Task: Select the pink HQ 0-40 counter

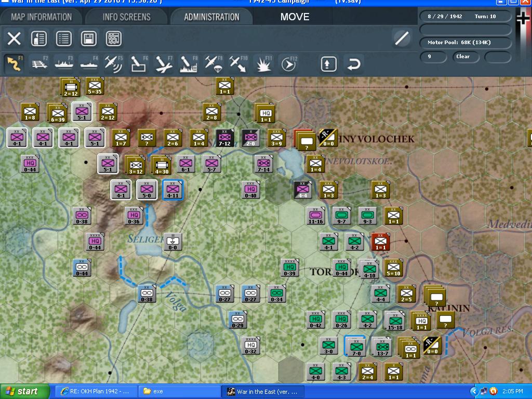Action: pyautogui.click(x=250, y=190)
